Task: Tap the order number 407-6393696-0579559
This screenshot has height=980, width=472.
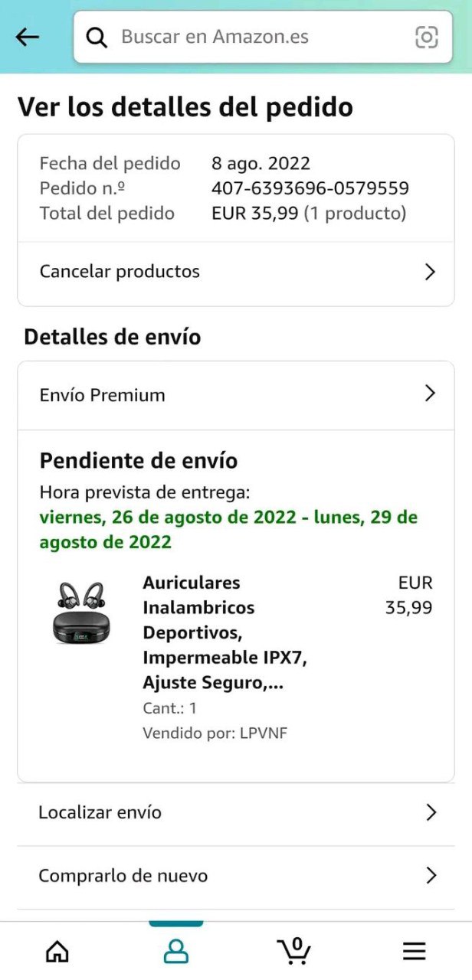Action: [310, 188]
